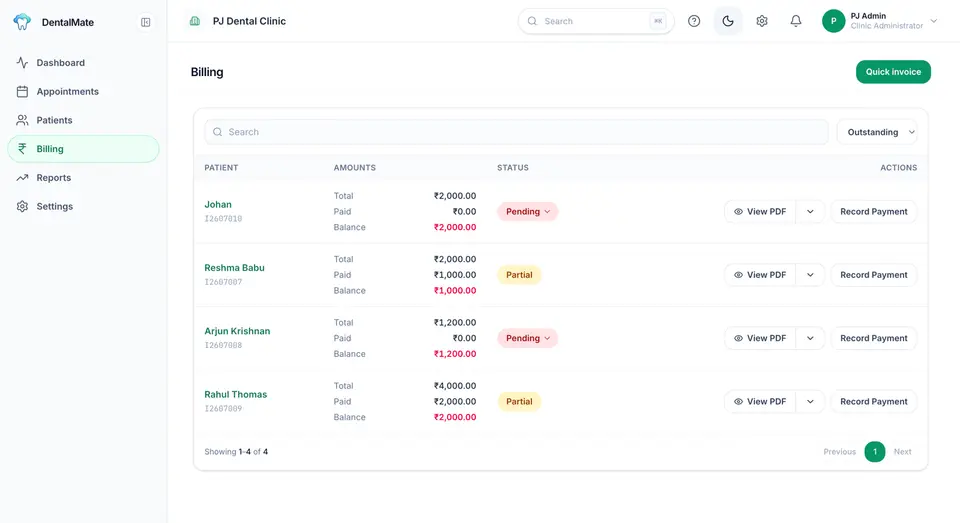Record Payment for Arjun Krishnan

tap(874, 338)
